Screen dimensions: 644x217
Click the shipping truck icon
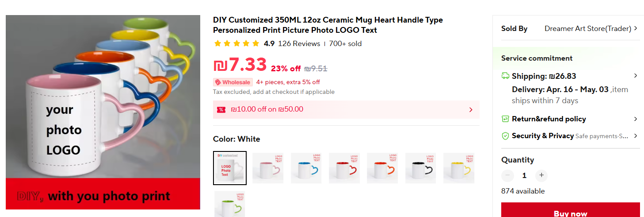tap(505, 76)
